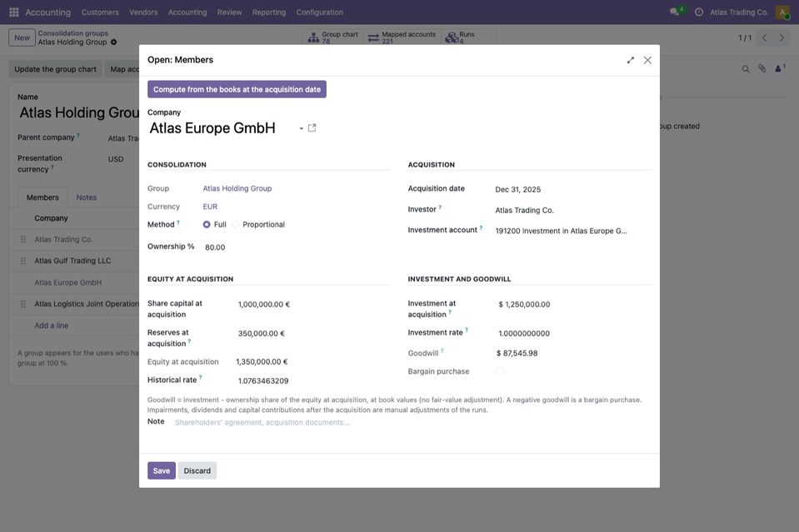
Task: Edit the Share capital at acquisition field
Action: pos(312,305)
